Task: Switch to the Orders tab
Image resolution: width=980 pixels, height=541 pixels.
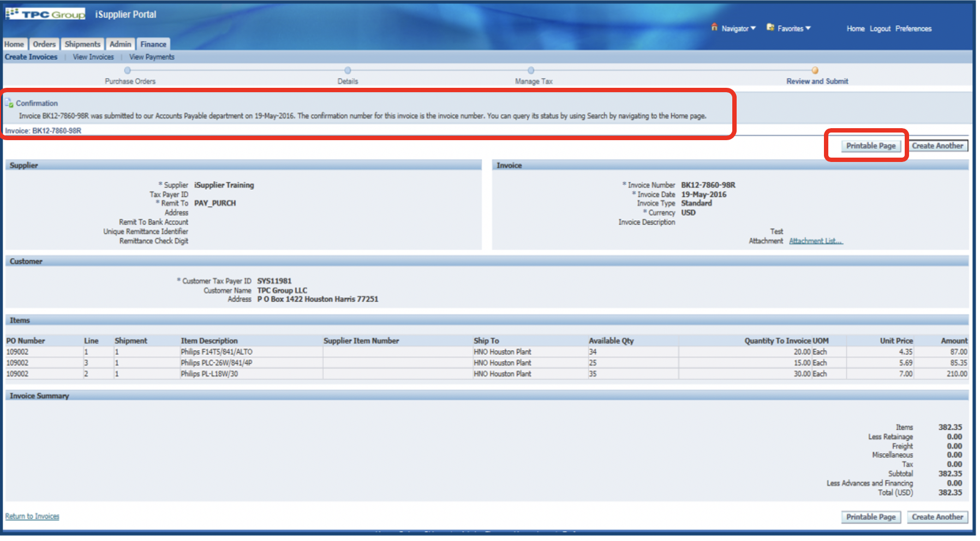Action: [44, 44]
